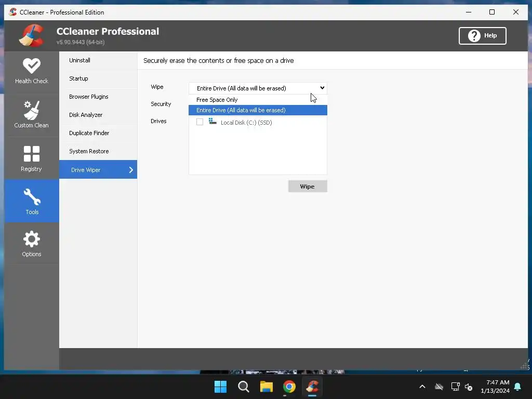This screenshot has height=399, width=532.
Task: Click the CCleaner taskbar icon
Action: (312, 387)
